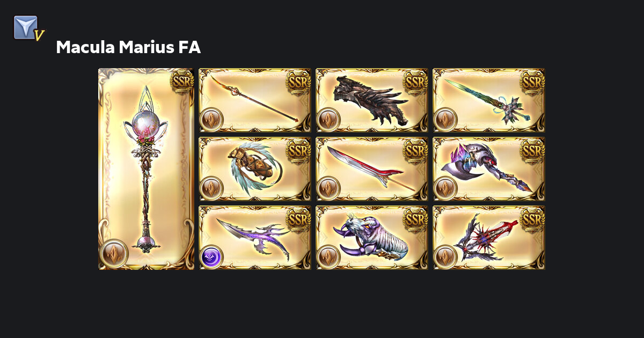This screenshot has height=338, width=644.
Task: Click the SSR badge on main staff
Action: click(x=182, y=81)
